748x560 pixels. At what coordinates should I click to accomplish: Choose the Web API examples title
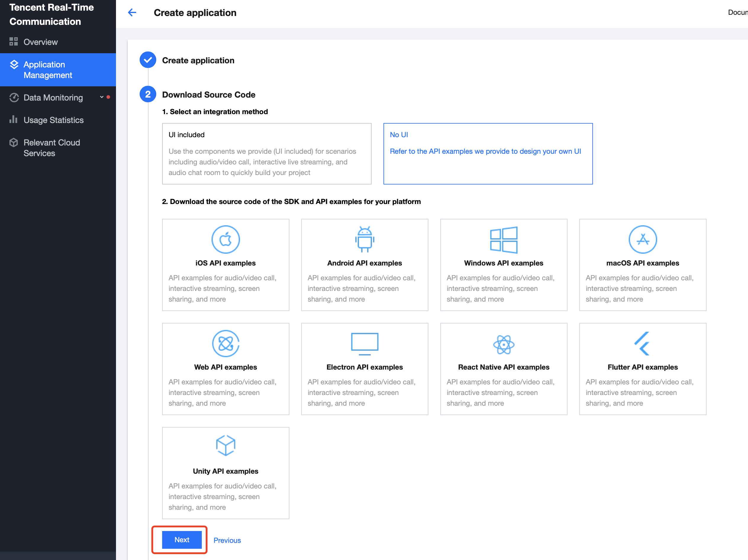tap(225, 367)
